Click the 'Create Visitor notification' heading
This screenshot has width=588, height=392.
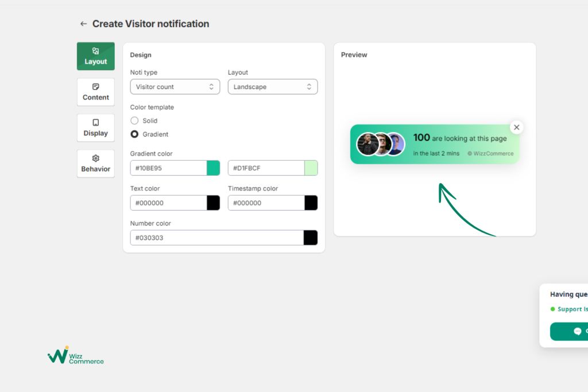(x=151, y=24)
